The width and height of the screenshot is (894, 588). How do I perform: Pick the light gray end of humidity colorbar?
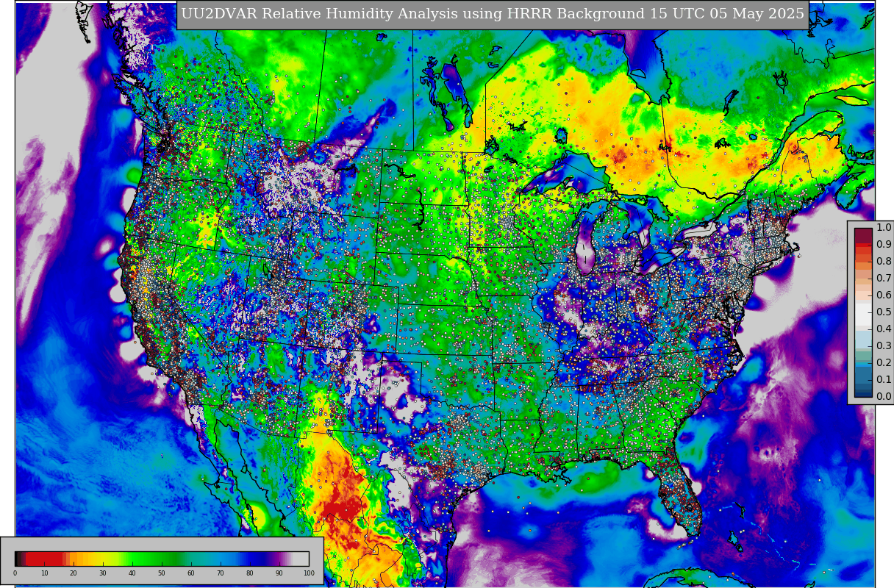[301, 559]
